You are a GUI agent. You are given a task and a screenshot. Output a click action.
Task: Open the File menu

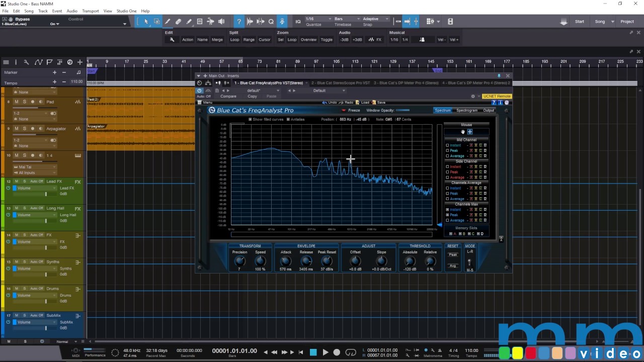(6, 11)
